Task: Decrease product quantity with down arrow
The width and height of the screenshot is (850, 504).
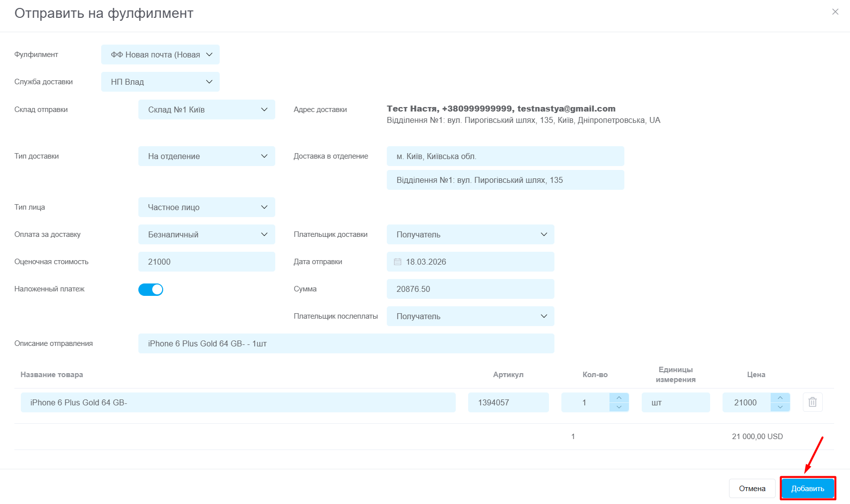Action: coord(619,407)
